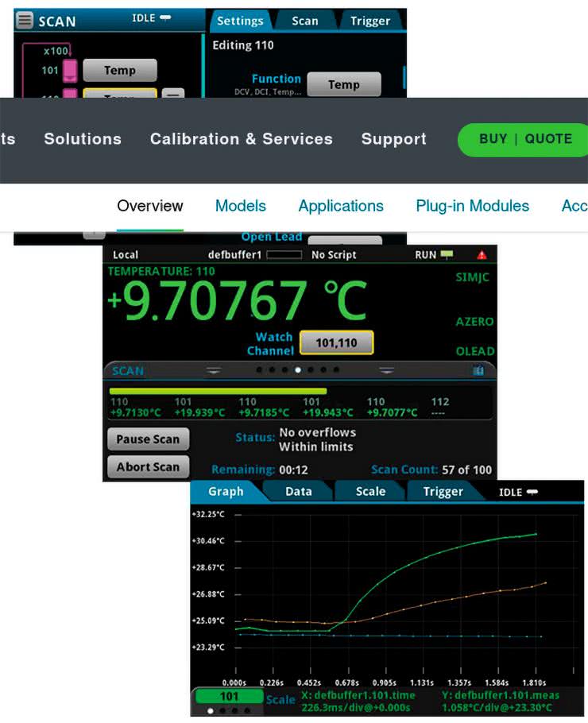Click the green RUN indicator icon

click(x=447, y=254)
